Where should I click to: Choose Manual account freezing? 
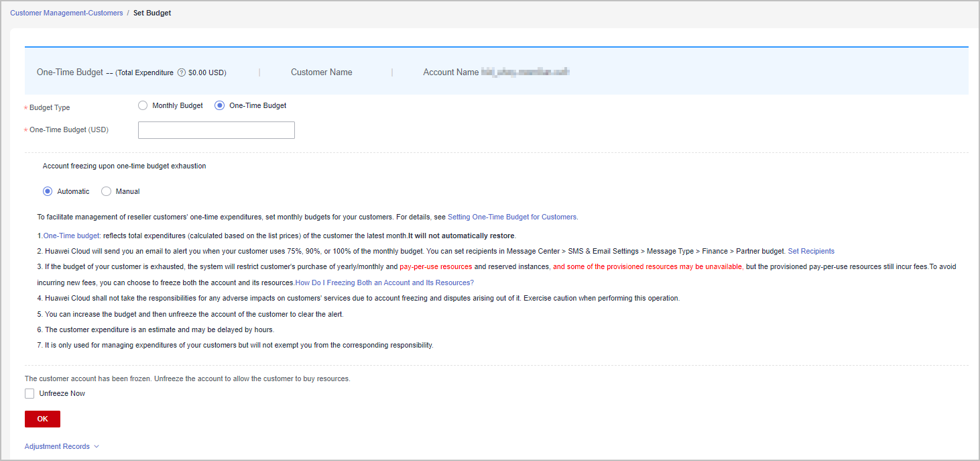(106, 191)
